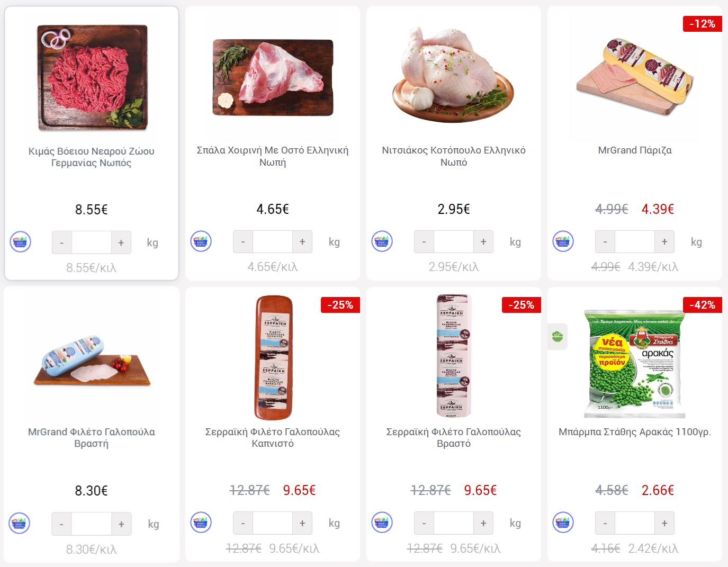Click basket icon for Σπάλα Χοιρινή product
728x567 pixels.
pos(201,241)
